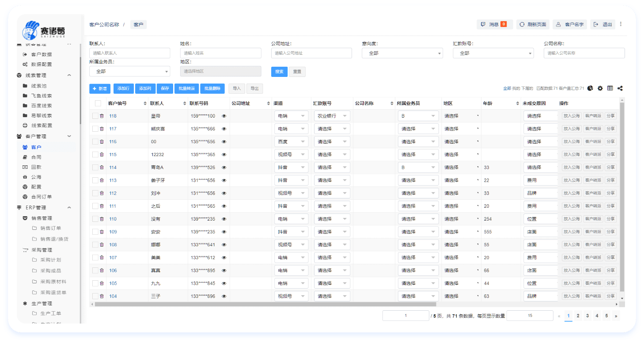Focus the 联系人 search input
Screen dimensions: 644x343
129,53
